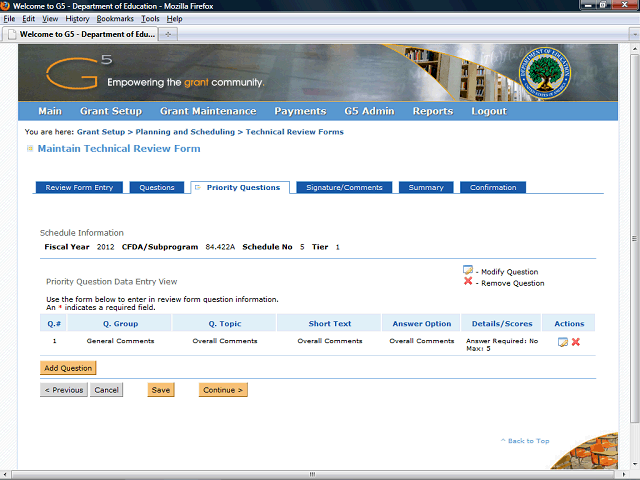Click the Fiscal Year value 2012

click(105, 247)
